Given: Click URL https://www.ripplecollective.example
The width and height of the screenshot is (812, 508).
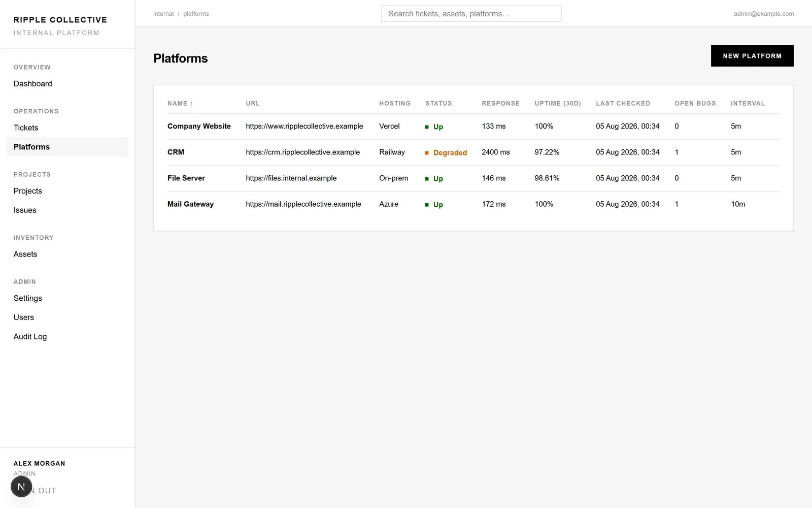Looking at the screenshot, I should 304,126.
